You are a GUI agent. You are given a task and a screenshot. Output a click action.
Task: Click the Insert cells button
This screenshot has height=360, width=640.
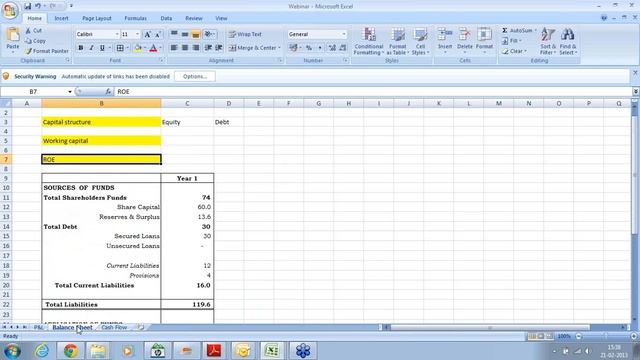tap(445, 40)
